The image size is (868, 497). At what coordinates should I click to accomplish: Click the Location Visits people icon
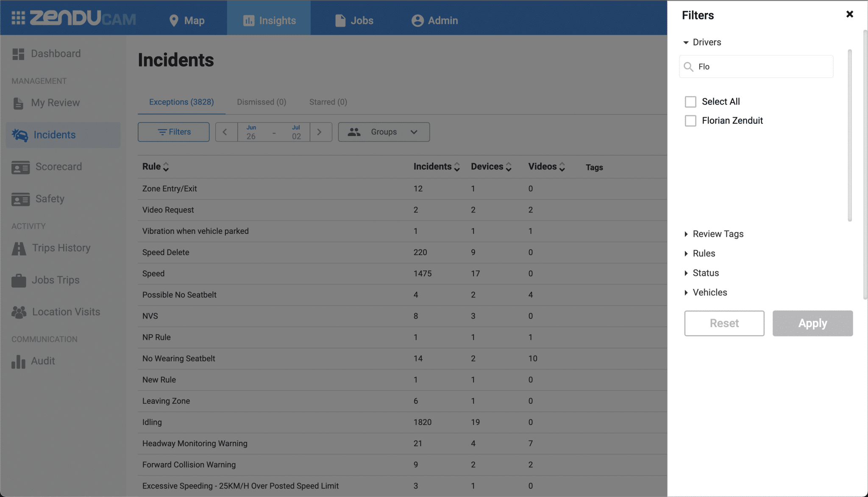click(19, 312)
